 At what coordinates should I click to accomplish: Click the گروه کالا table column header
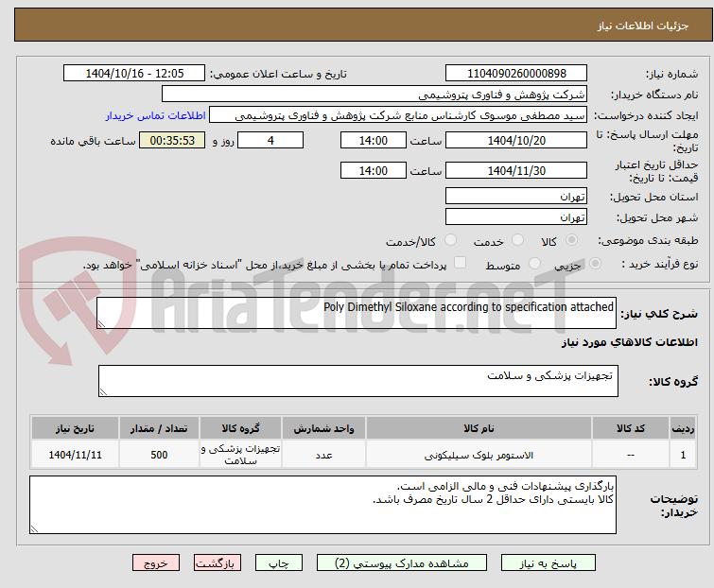coord(240,428)
